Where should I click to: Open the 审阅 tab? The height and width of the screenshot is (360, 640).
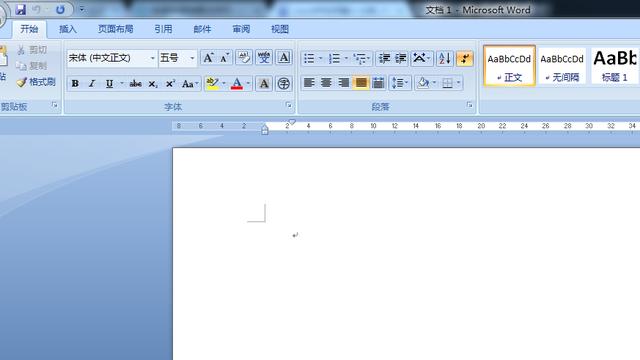click(x=241, y=29)
